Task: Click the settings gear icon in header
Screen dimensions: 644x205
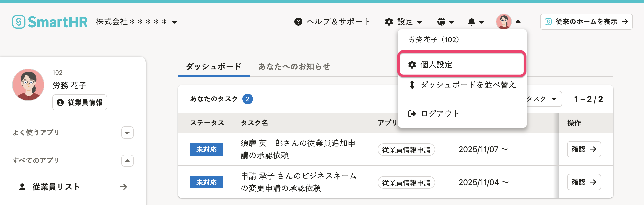Action: tap(389, 22)
